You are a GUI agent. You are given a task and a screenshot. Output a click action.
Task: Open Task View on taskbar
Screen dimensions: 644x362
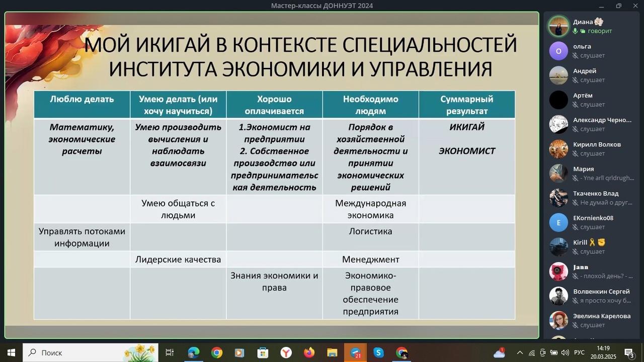tap(170, 352)
